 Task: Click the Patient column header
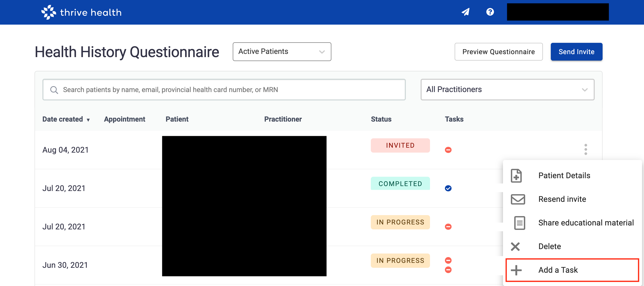pyautogui.click(x=177, y=119)
